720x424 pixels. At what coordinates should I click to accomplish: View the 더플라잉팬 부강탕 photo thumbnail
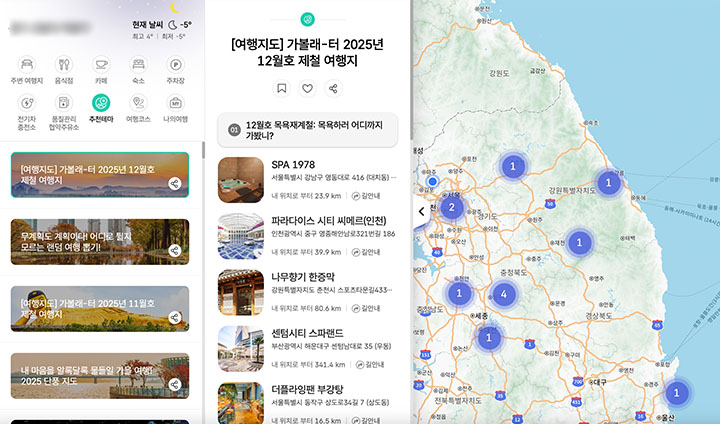[x=241, y=403]
